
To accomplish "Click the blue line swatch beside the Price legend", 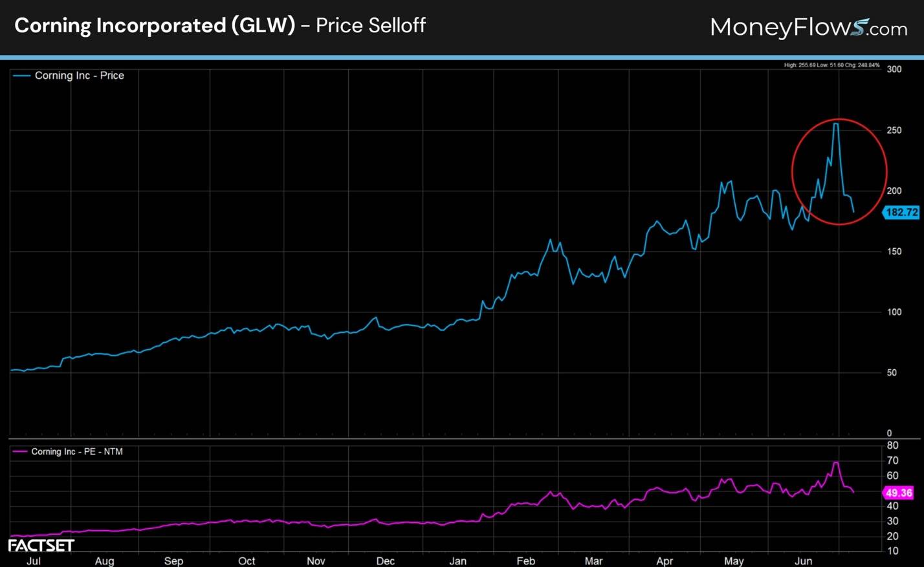I will [22, 76].
